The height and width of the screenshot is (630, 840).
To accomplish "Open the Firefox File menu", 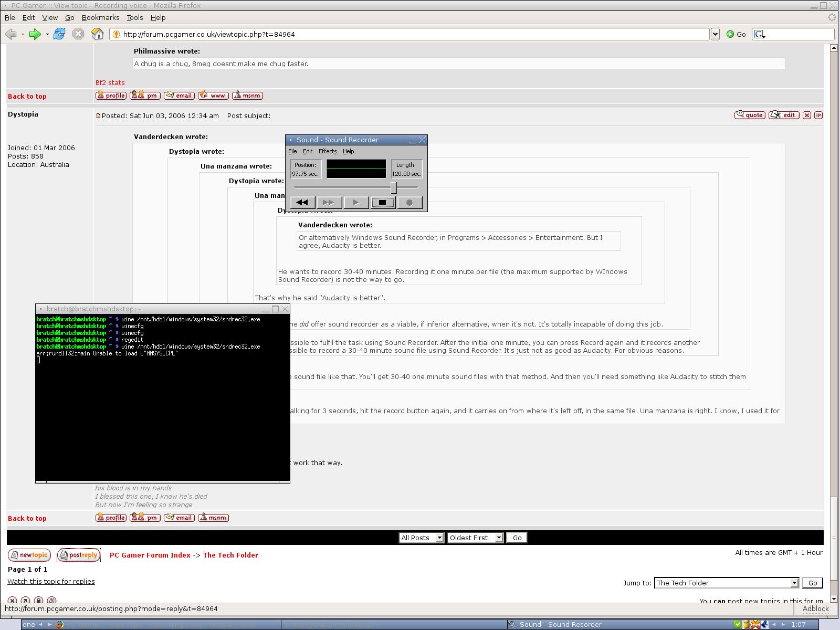I will (x=10, y=17).
